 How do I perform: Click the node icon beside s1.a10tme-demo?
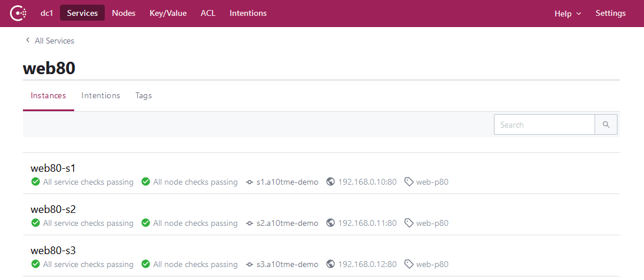coord(250,182)
